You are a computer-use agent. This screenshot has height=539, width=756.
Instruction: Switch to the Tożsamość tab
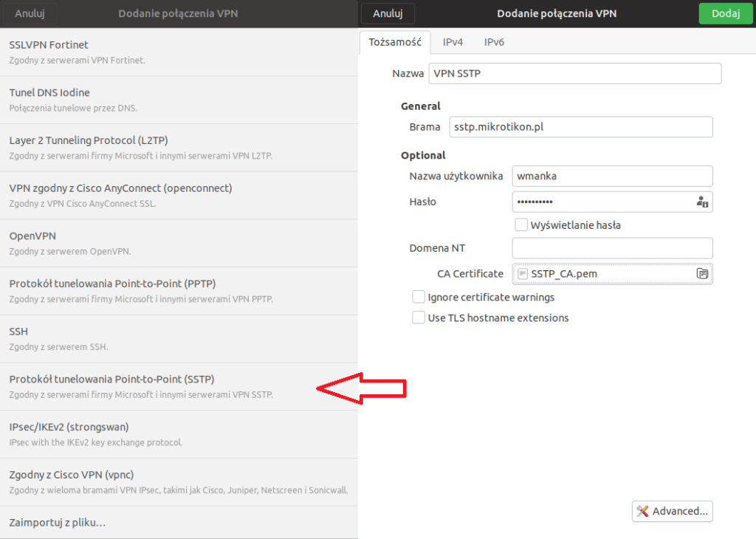pyautogui.click(x=395, y=42)
